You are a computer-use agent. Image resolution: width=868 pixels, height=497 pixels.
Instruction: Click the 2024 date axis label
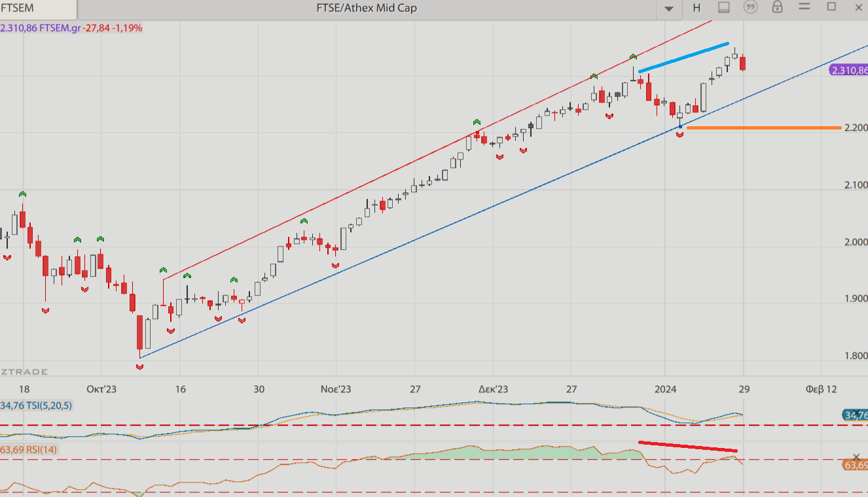coord(664,389)
